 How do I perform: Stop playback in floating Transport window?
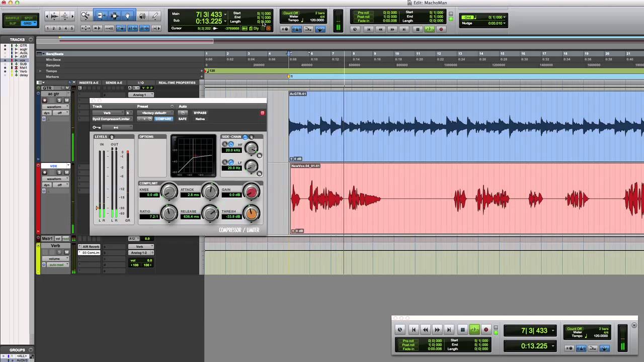click(462, 330)
